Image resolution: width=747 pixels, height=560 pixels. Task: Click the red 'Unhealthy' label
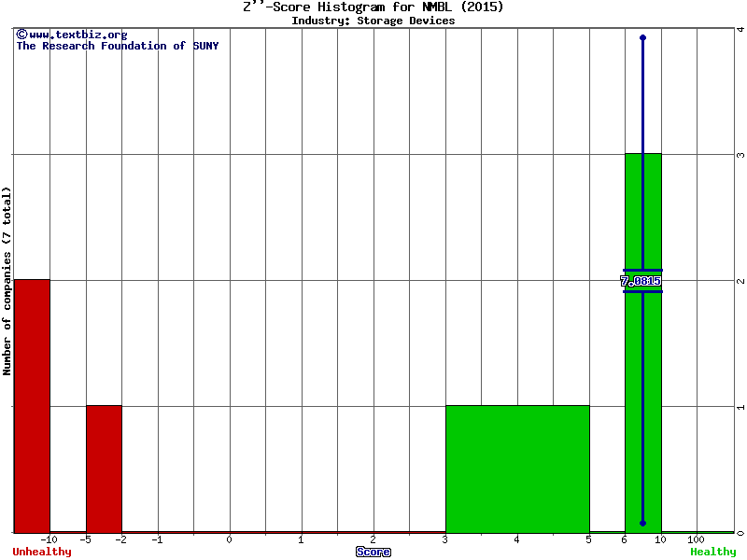coord(42,552)
